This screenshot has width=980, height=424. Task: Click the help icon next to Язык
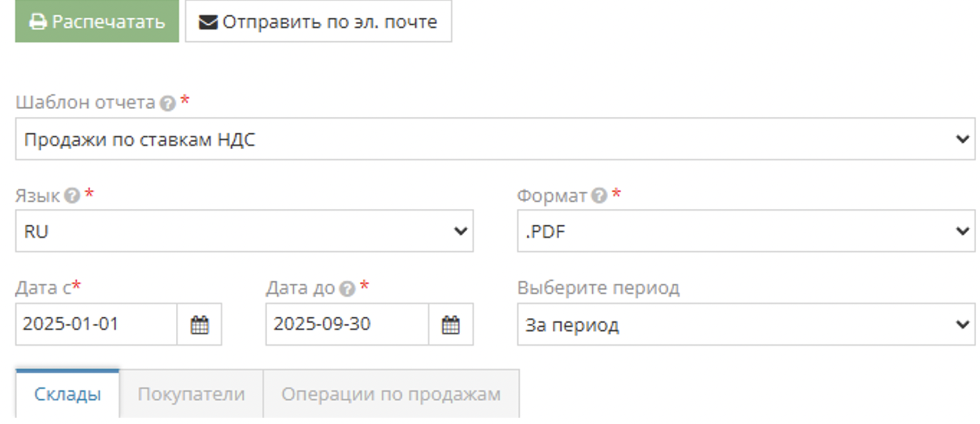coord(72,196)
